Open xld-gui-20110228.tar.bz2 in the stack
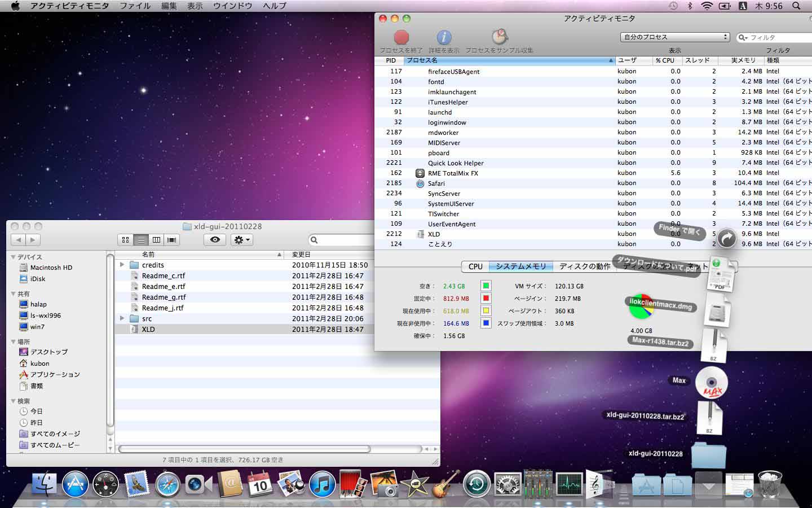Image resolution: width=812 pixels, height=508 pixels. point(710,417)
